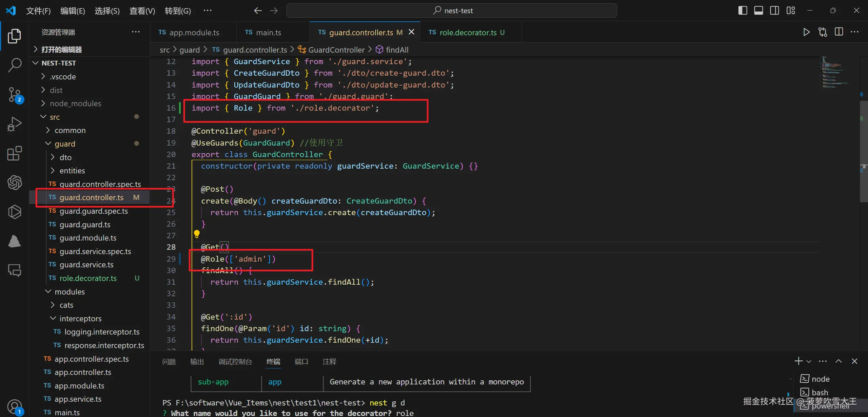Open Run and Debug view
Viewport: 868px width, 417px height.
pos(15,124)
